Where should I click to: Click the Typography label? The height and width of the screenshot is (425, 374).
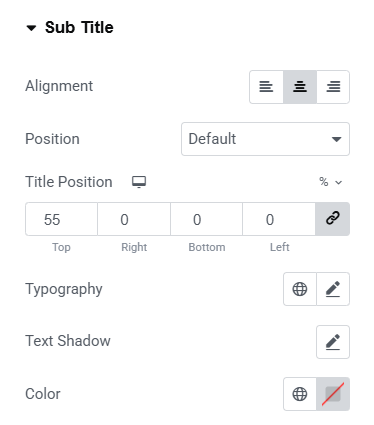(64, 289)
